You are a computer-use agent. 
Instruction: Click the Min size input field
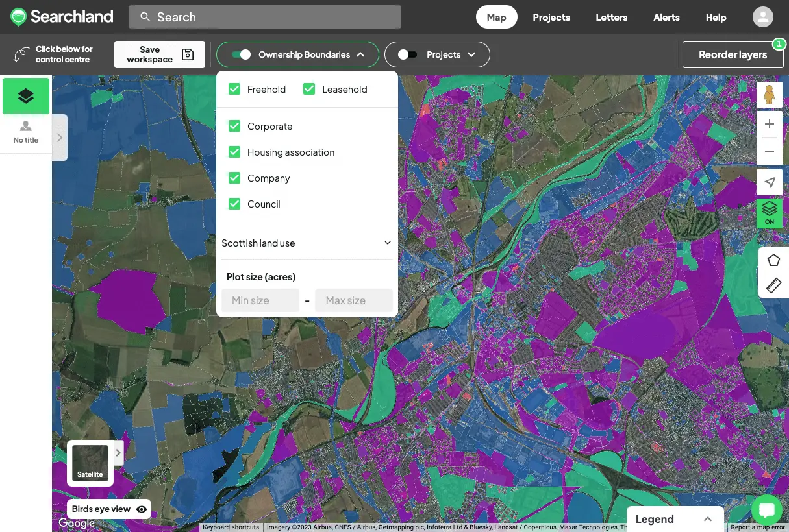point(260,300)
